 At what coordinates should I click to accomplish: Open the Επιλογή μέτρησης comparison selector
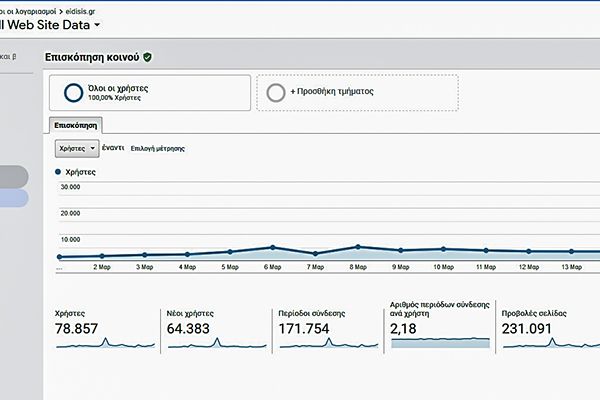[157, 148]
